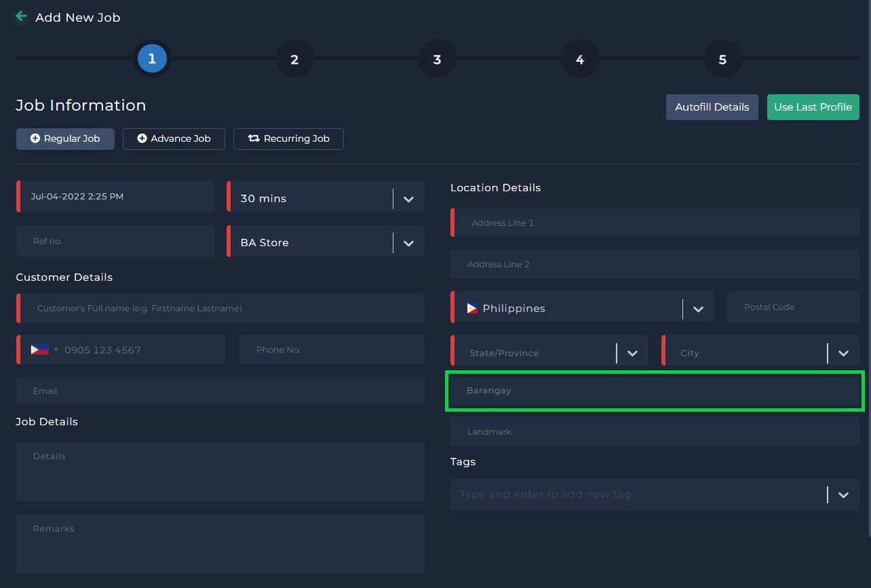Viewport: 871px width, 588px height.
Task: Select the Recurring Job tab
Action: (x=288, y=138)
